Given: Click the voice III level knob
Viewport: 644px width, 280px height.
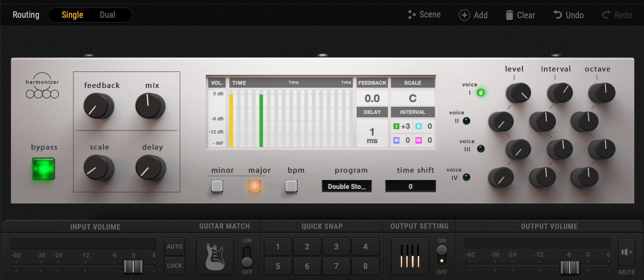Looking at the screenshot, I should (x=518, y=150).
